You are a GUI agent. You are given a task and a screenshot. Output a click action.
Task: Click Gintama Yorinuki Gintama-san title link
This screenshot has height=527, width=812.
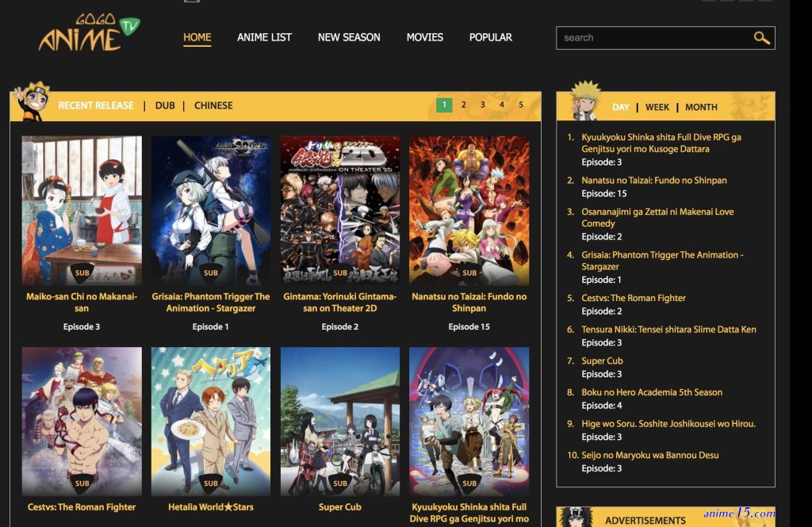click(x=340, y=302)
